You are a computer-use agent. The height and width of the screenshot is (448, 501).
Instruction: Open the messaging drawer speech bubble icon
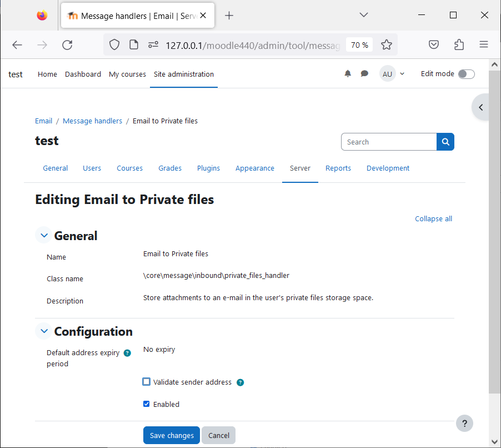point(364,74)
